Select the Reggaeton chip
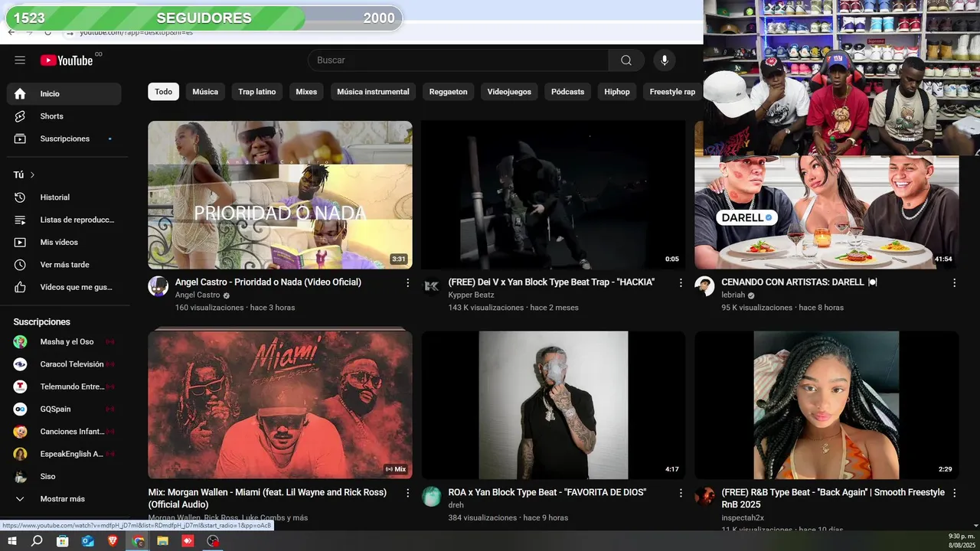Image resolution: width=980 pixels, height=551 pixels. point(448,92)
